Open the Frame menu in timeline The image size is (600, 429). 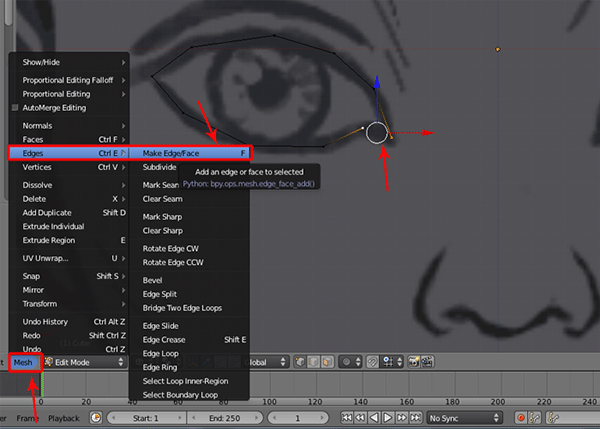click(x=28, y=418)
